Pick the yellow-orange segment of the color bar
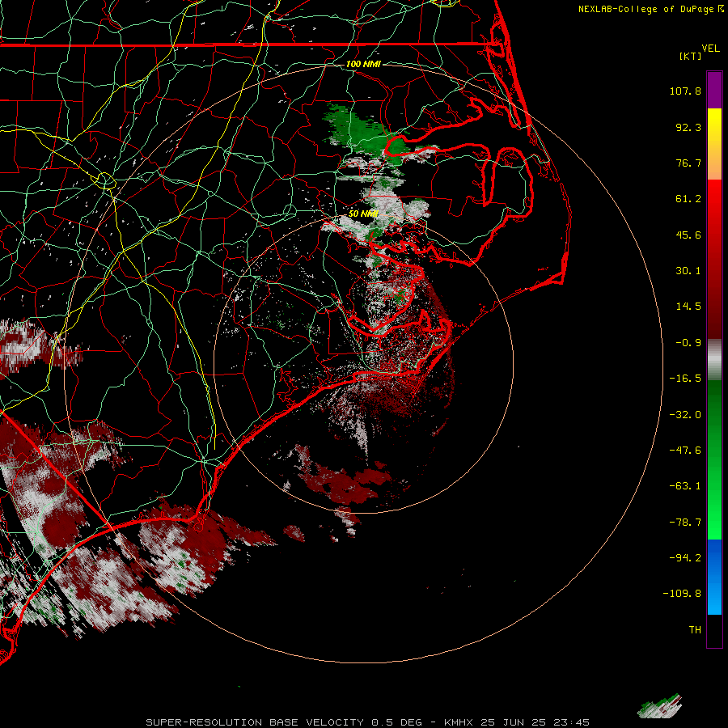 coord(714,144)
